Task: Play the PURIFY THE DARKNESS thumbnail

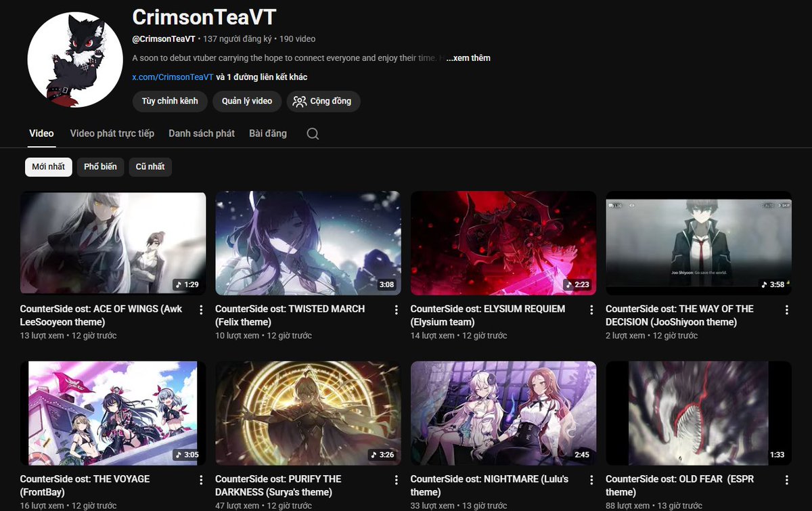Action: click(308, 413)
